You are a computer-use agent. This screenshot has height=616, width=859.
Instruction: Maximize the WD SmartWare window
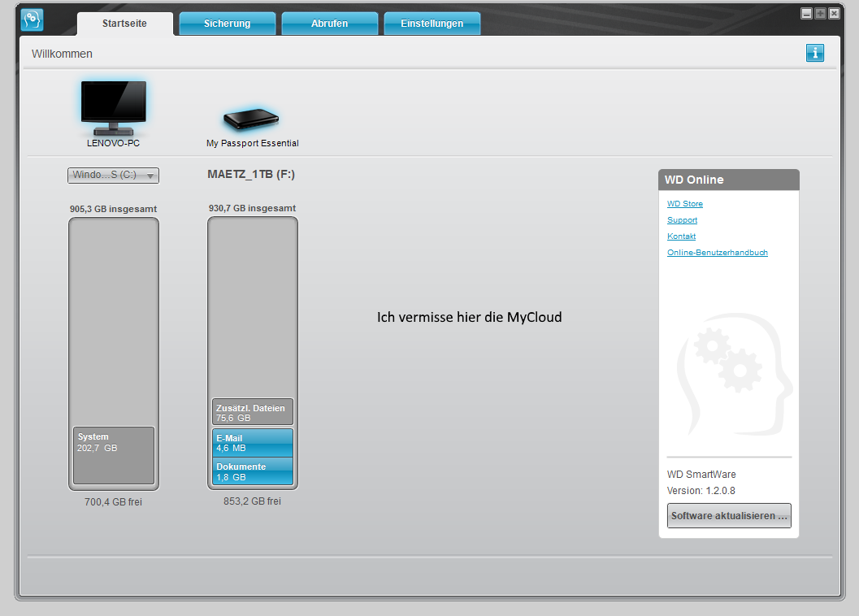820,14
